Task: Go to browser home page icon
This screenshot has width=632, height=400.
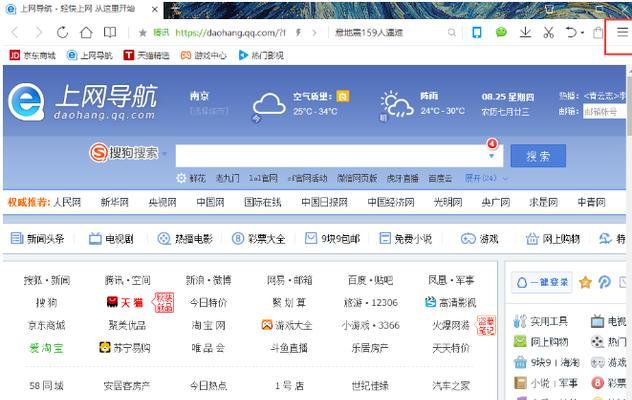Action: [x=86, y=32]
